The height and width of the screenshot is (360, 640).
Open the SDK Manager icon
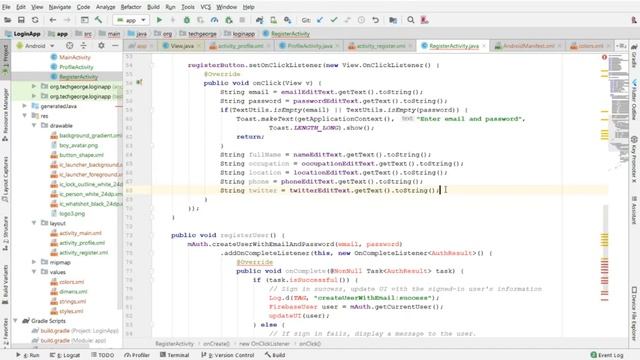point(288,20)
